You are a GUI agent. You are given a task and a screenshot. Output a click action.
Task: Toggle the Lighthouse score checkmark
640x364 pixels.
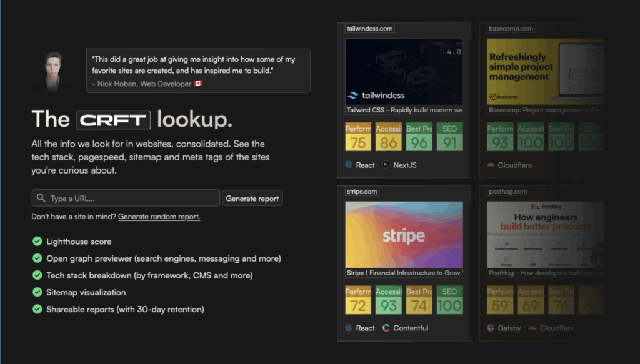36,240
